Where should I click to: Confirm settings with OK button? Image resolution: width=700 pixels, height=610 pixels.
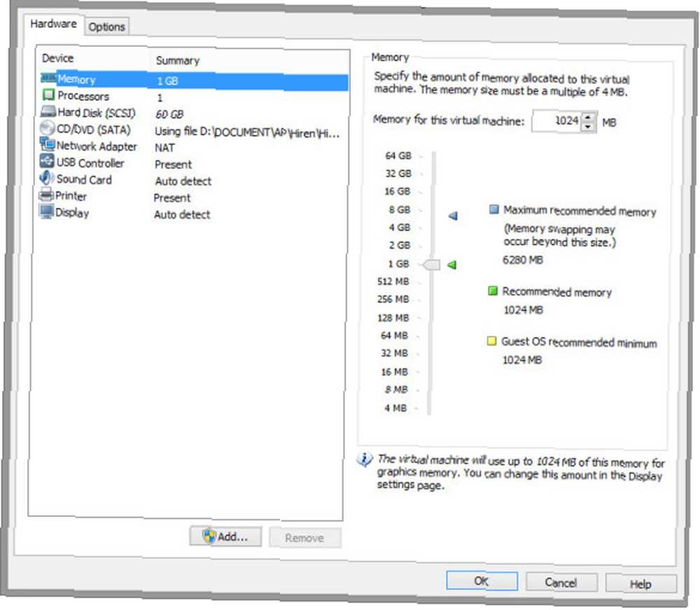(482, 581)
